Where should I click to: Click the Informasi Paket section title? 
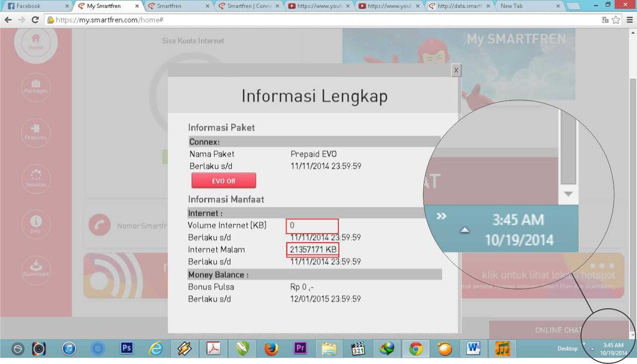tap(221, 127)
